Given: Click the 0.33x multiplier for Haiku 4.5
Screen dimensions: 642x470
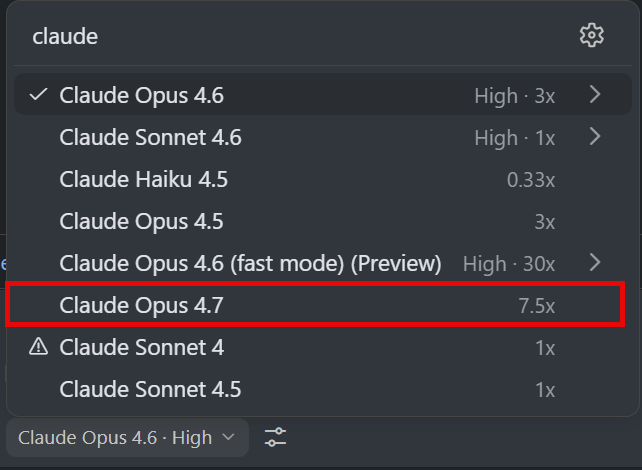Looking at the screenshot, I should coord(531,180).
